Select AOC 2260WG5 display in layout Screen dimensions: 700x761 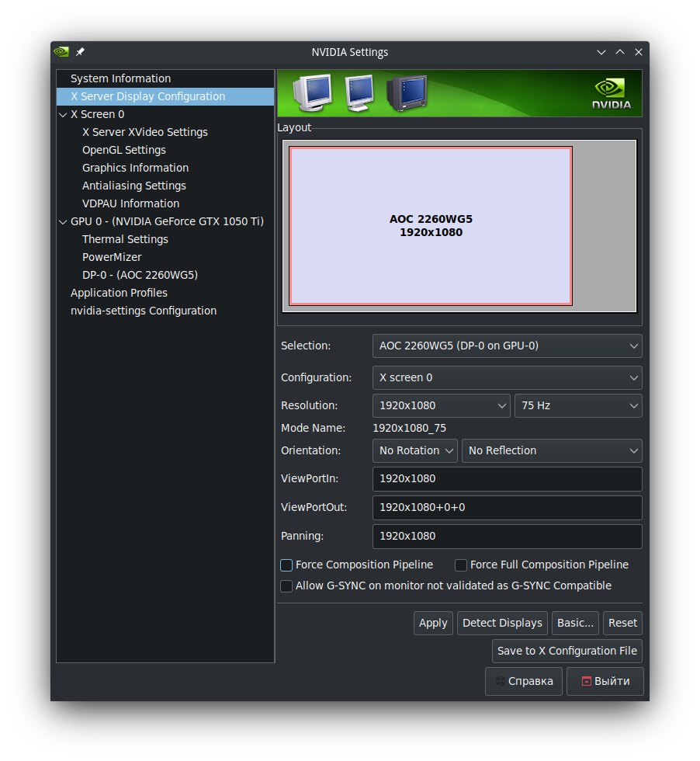[431, 226]
